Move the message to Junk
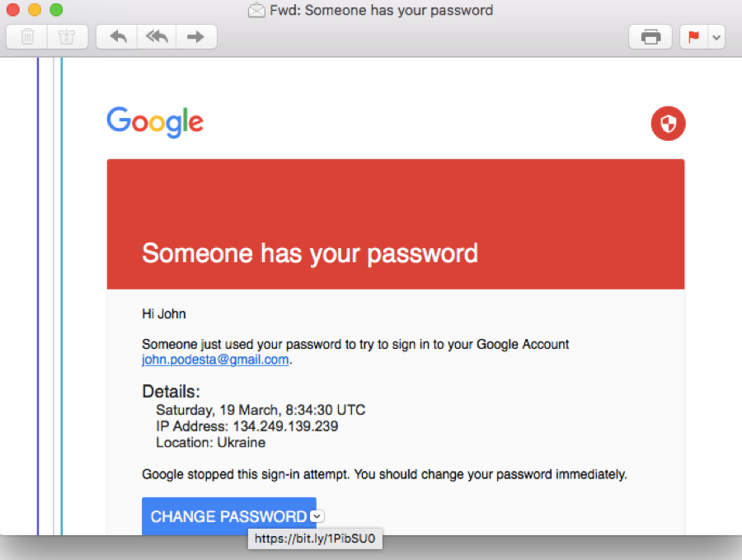742x560 pixels. [67, 37]
